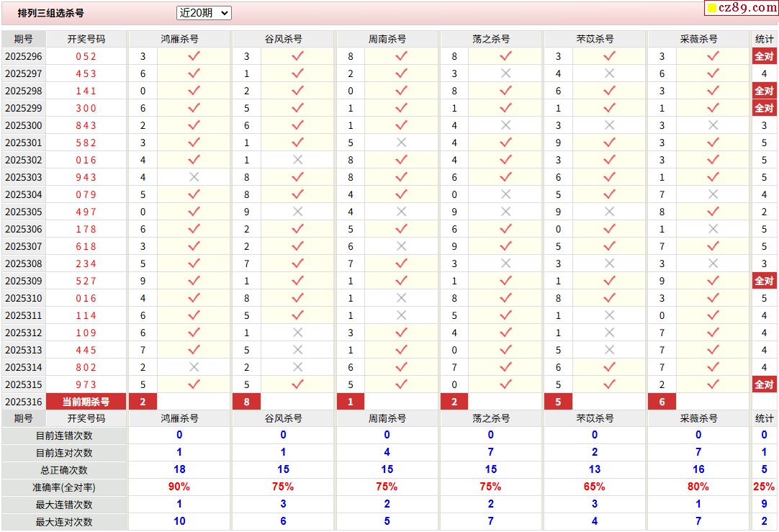This screenshot has height=532, width=779.
Task: Select the cross for 荡之杀号 in row 2025297
Action: click(505, 73)
